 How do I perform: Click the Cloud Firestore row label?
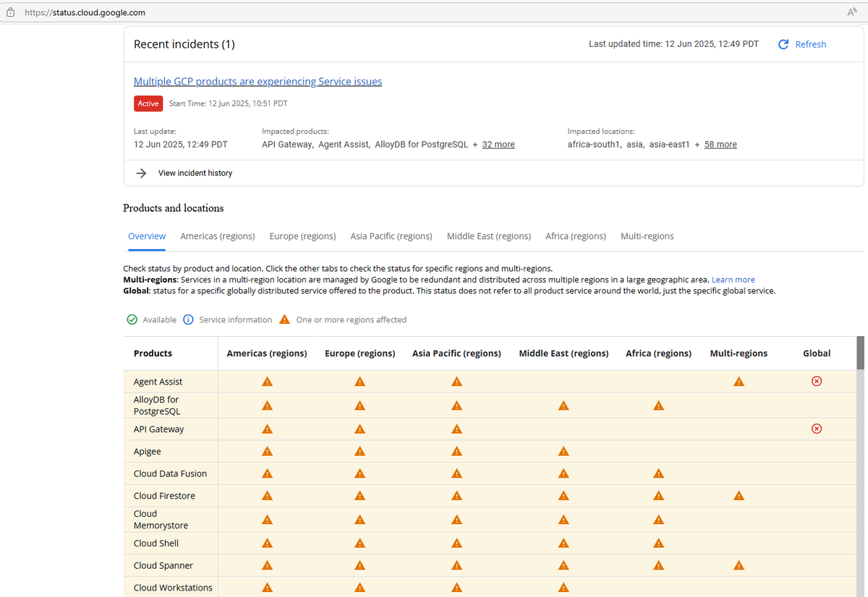(165, 496)
